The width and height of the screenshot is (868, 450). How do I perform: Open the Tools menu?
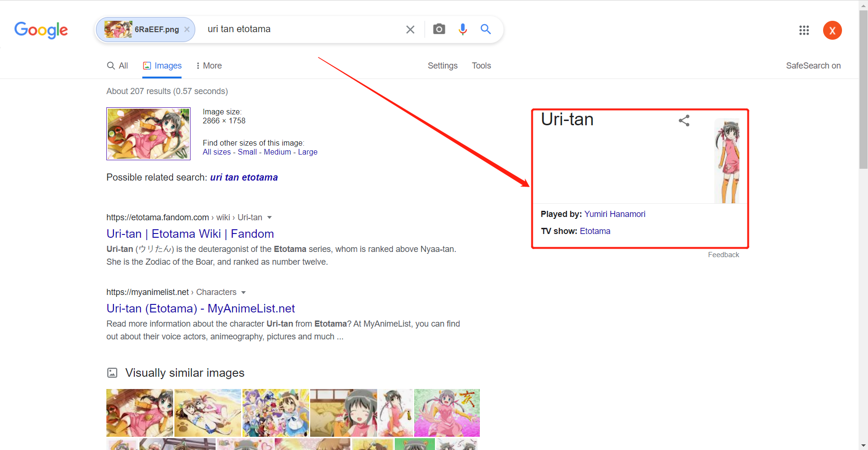click(x=481, y=66)
